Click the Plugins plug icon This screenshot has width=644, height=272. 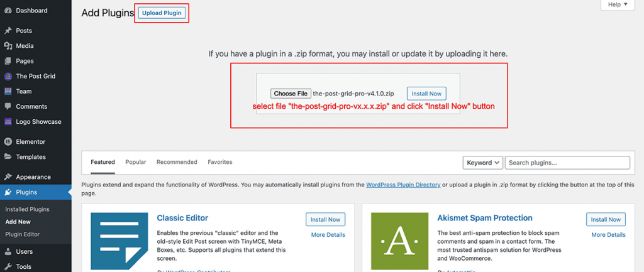point(8,192)
